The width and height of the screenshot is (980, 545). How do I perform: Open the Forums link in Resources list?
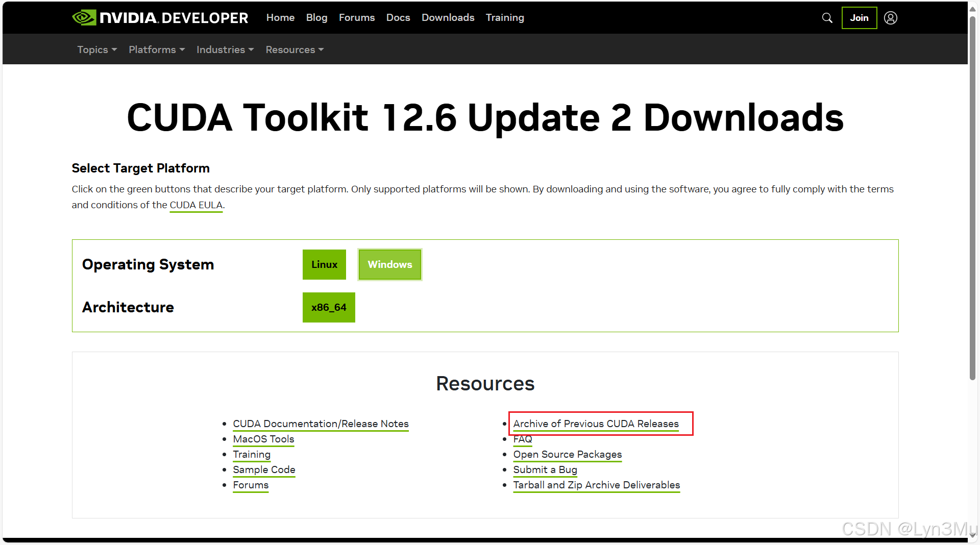point(251,485)
